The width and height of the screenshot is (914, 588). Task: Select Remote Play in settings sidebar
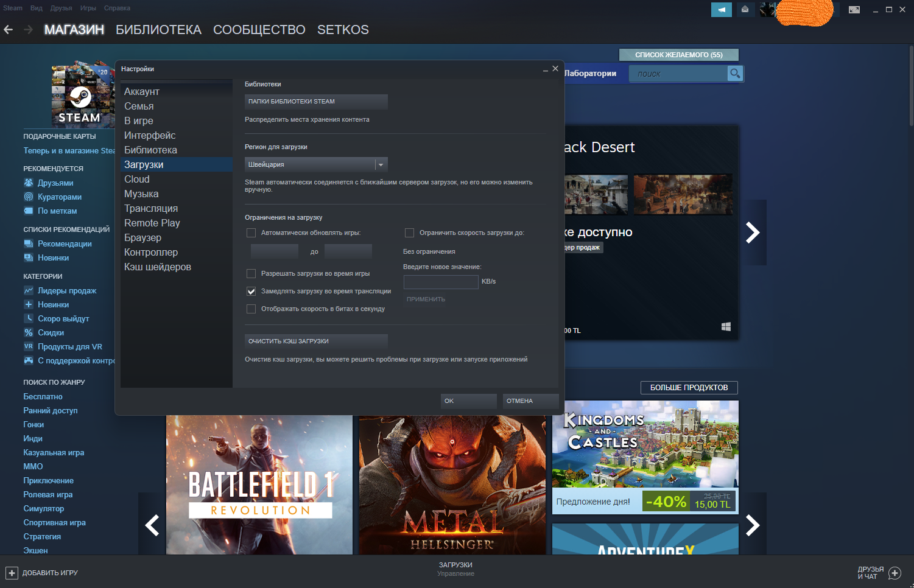point(177,223)
